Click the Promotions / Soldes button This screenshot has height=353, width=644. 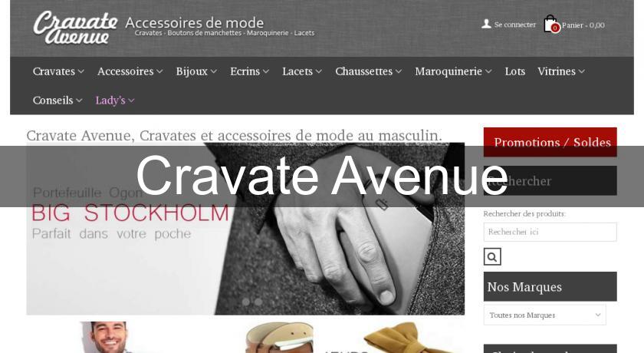click(x=550, y=142)
